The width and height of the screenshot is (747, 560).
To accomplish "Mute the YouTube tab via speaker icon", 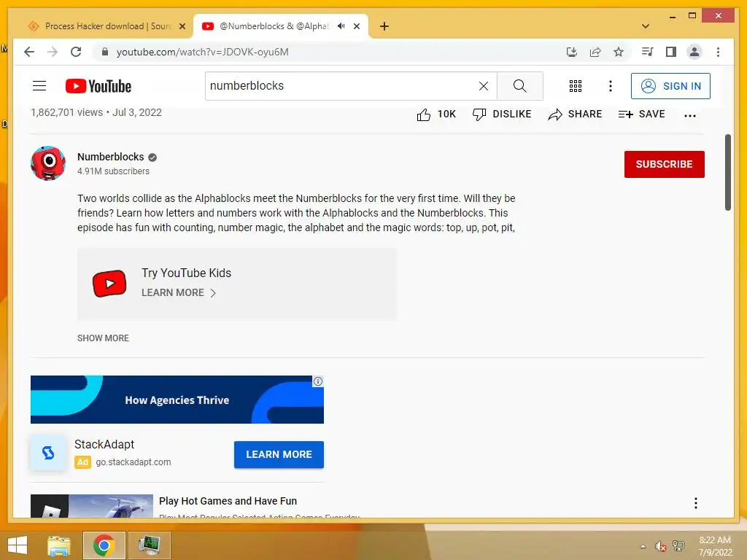I will (341, 26).
